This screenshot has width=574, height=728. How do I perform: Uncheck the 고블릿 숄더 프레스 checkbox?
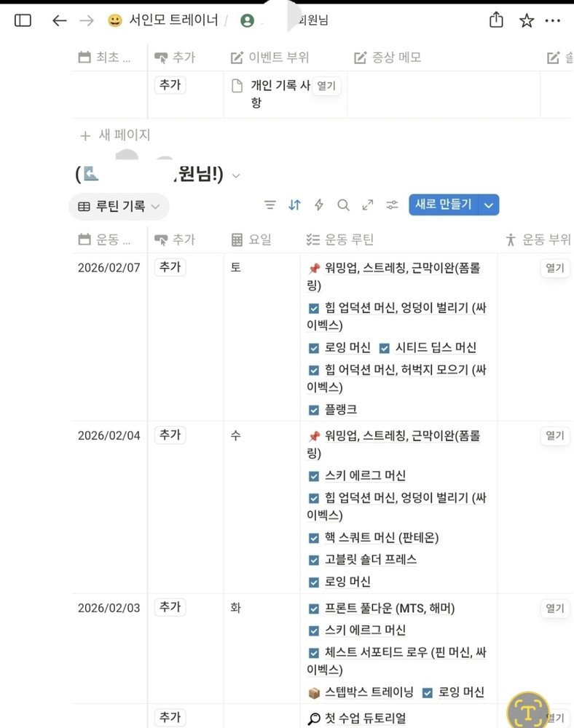click(x=314, y=560)
